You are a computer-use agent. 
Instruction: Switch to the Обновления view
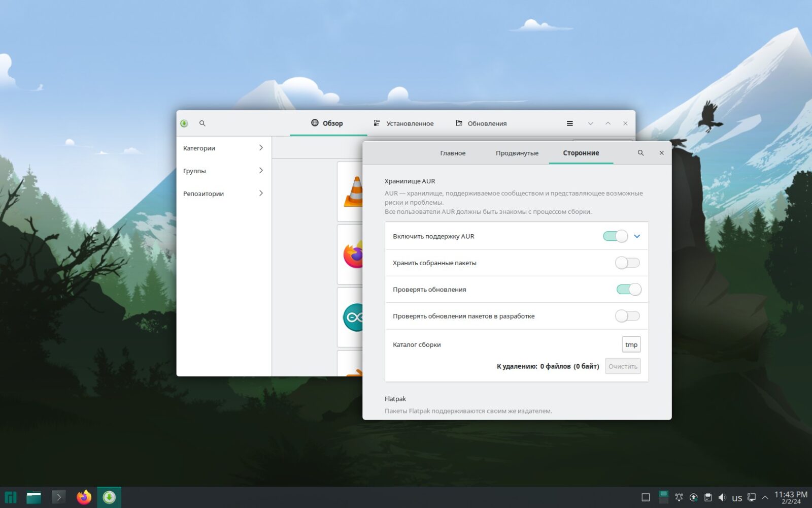pos(481,123)
